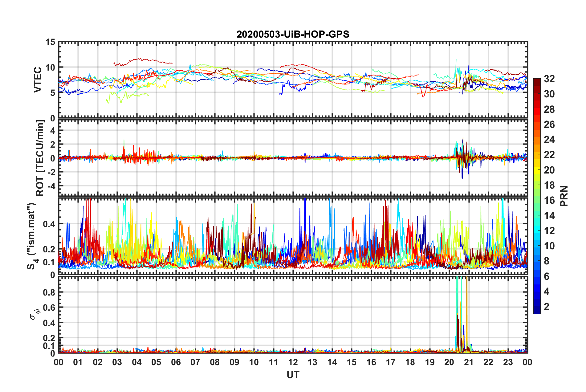Click the 15 tick label on the VTEC axis

(x=50, y=42)
